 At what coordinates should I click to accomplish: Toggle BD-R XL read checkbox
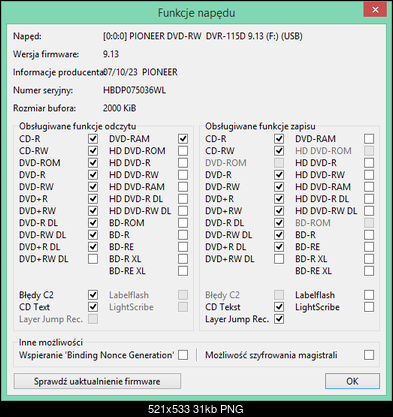pyautogui.click(x=183, y=259)
